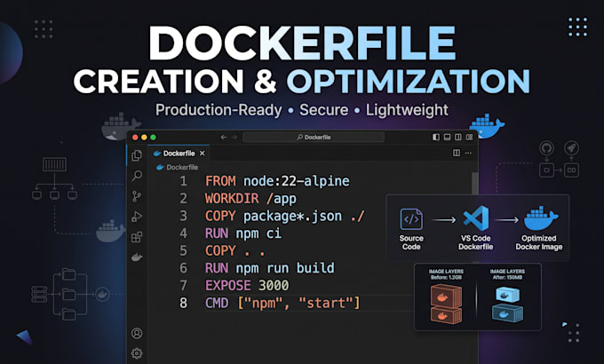The image size is (604, 364).
Task: Toggle the secondary side bar layout icon
Action: click(458, 137)
